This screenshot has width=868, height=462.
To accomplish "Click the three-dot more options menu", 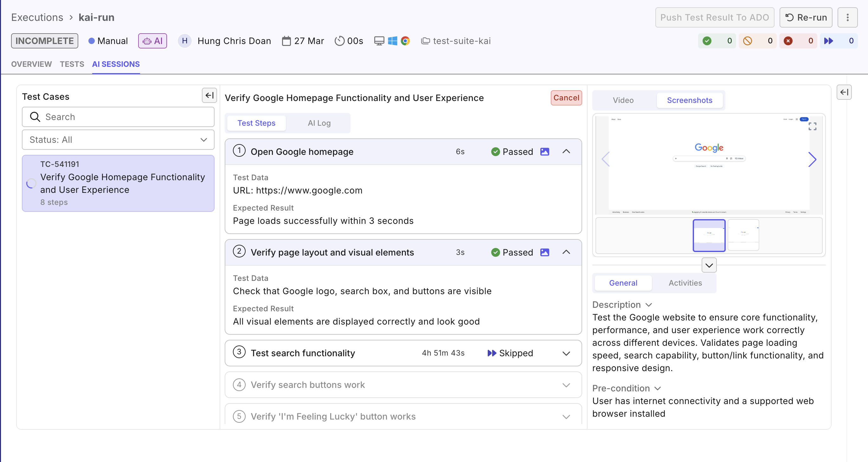I will [847, 17].
